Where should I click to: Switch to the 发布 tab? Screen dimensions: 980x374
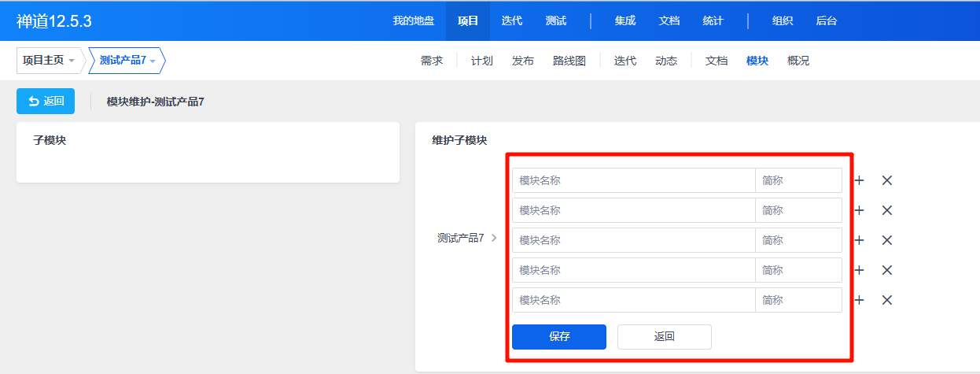[523, 61]
